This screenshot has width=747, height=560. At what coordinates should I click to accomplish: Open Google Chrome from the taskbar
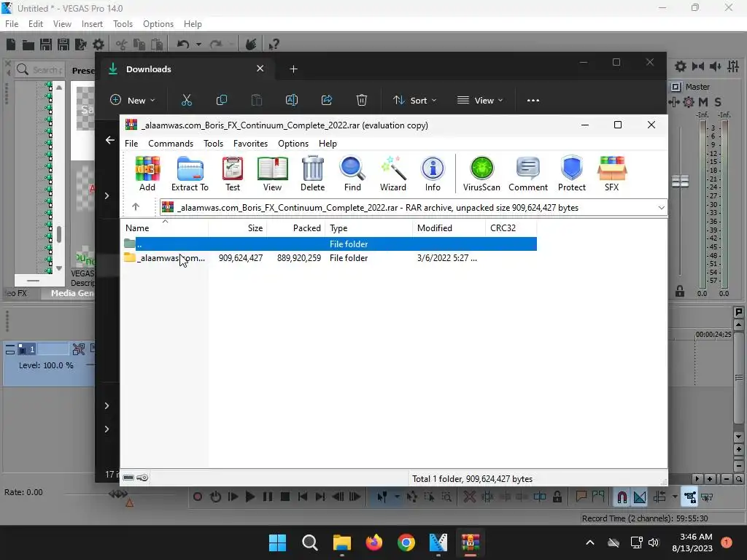pos(406,542)
